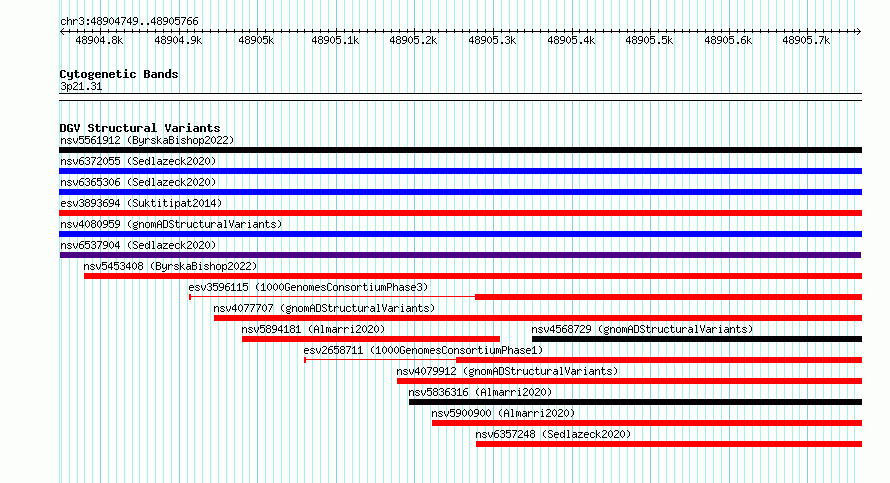The width and height of the screenshot is (890, 483).
Task: Click the 48905.2k ruler tick label
Action: pos(413,41)
